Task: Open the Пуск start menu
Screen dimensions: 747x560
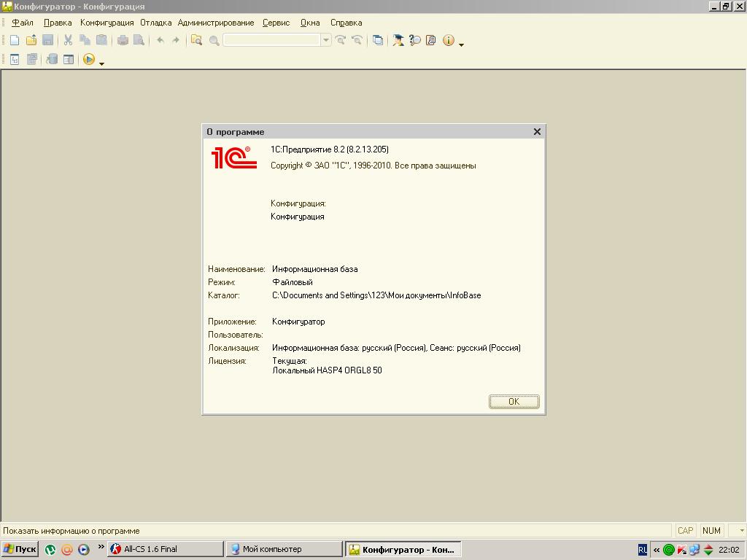Action: (20, 549)
